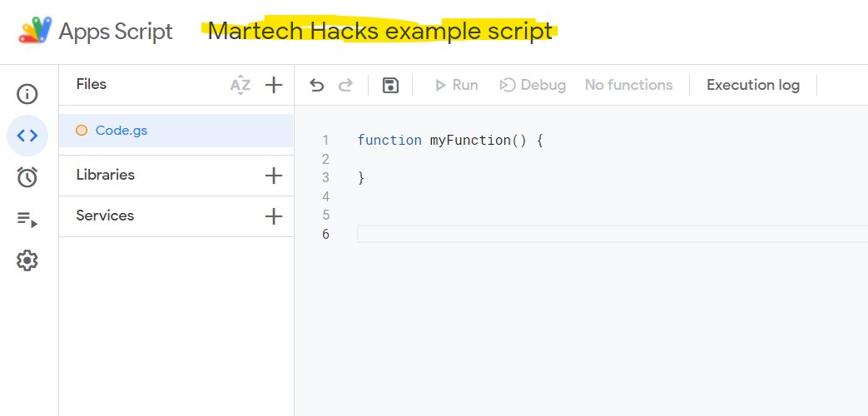Click the Apps Script logo

coord(36,31)
